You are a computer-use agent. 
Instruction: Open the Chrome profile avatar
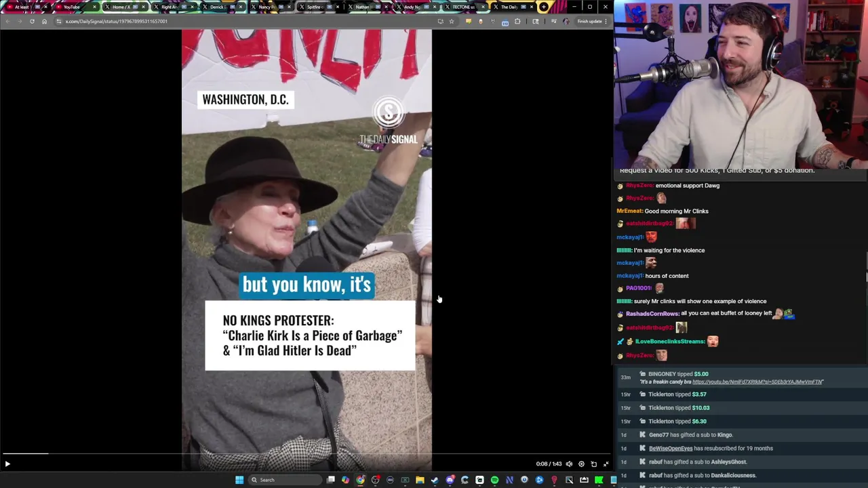pos(566,21)
